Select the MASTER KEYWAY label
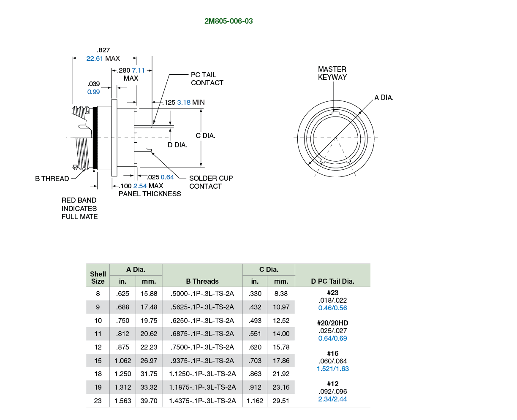 point(332,73)
